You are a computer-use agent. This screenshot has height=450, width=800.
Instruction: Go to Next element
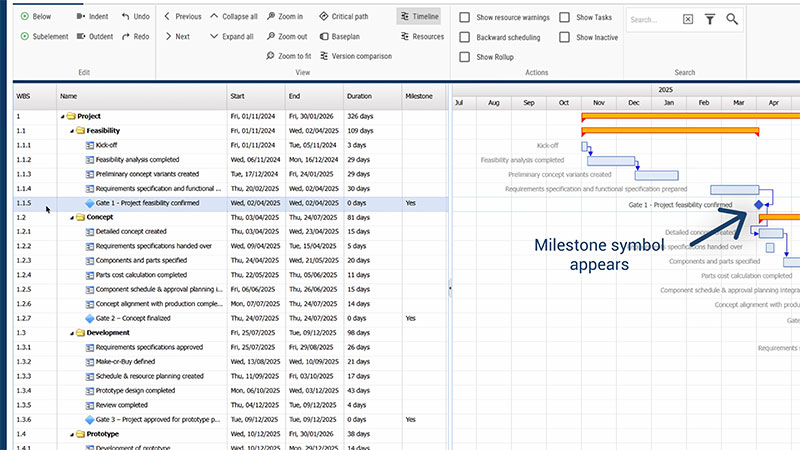pos(177,36)
